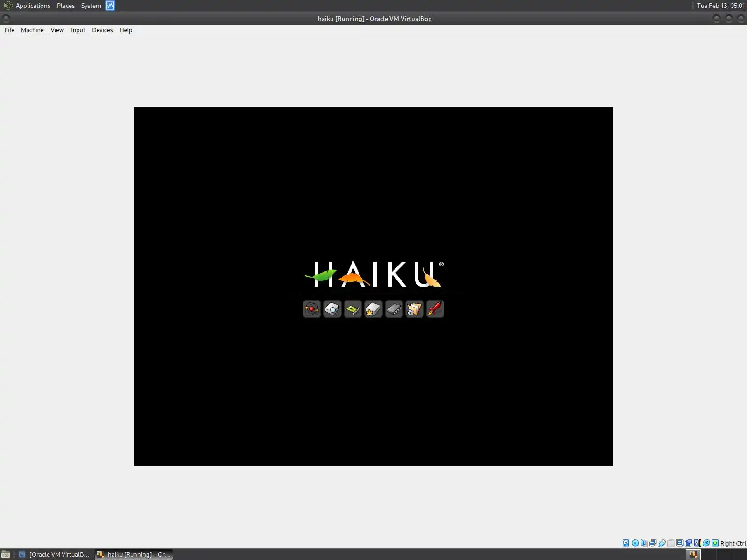
Task: Click the folder with gear boot icon
Action: [415, 309]
